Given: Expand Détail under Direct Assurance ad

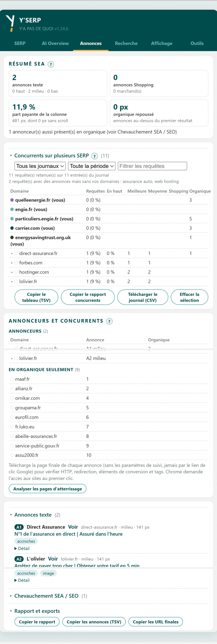Looking at the screenshot, I should point(22,548).
